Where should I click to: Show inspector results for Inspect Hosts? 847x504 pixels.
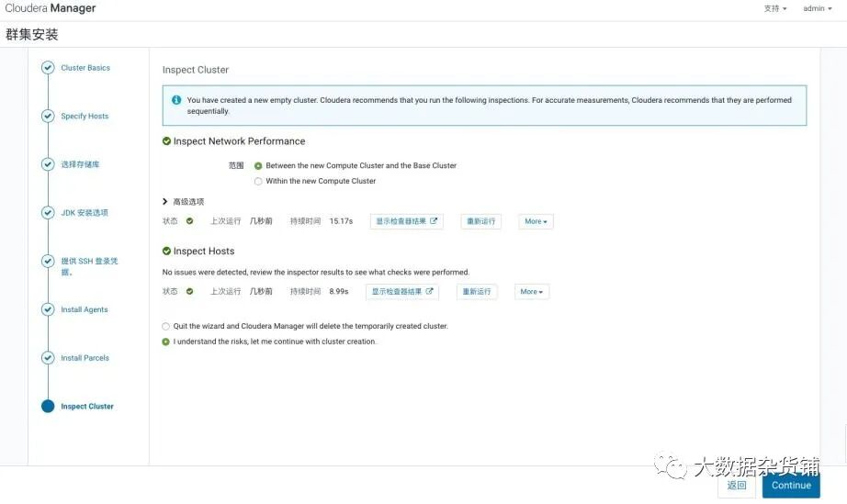point(402,291)
